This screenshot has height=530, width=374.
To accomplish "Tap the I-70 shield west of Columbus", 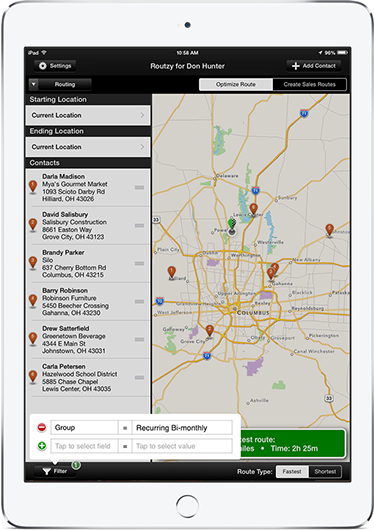I will (160, 300).
